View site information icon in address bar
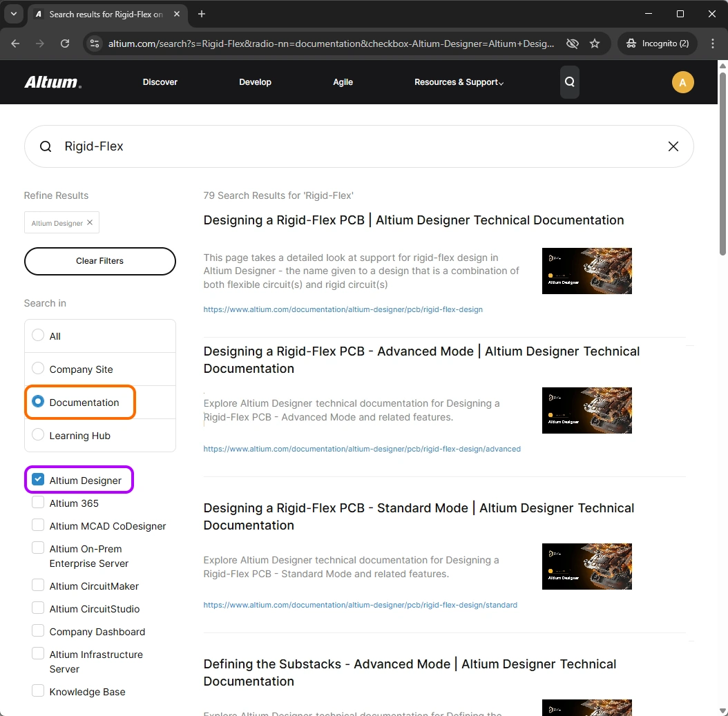728x716 pixels. click(96, 43)
